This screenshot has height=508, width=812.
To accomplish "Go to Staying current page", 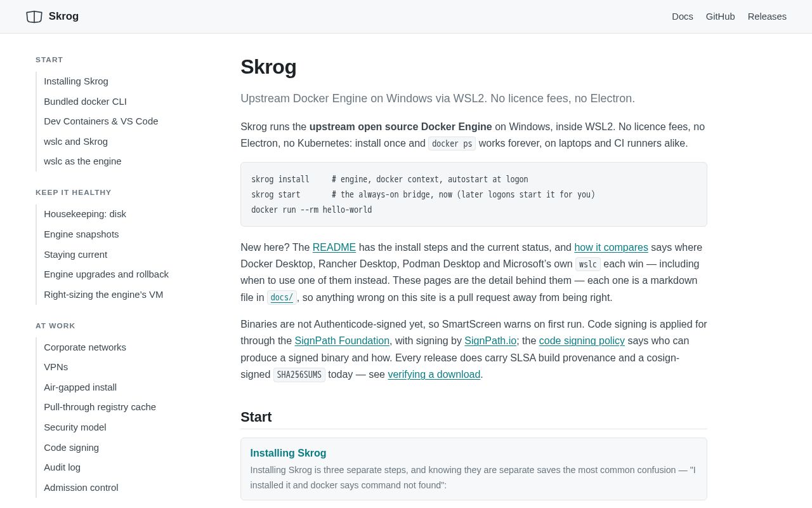I will click(75, 255).
